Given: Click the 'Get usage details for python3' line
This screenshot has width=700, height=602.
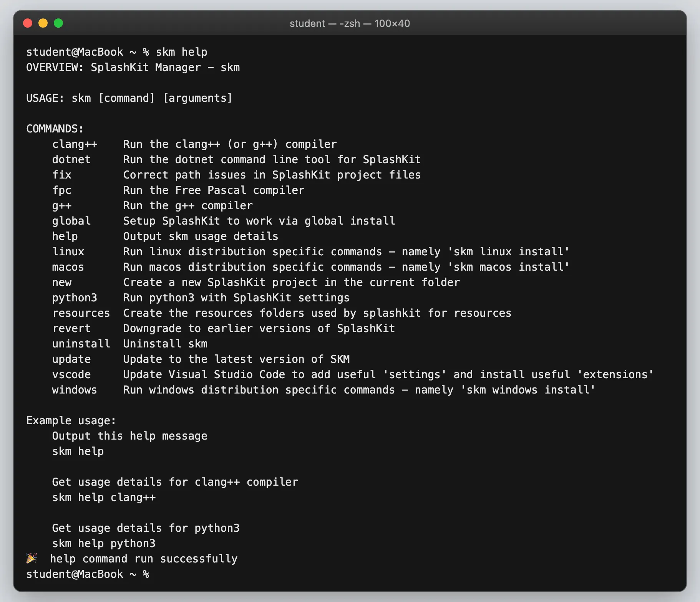Looking at the screenshot, I should coord(146,528).
